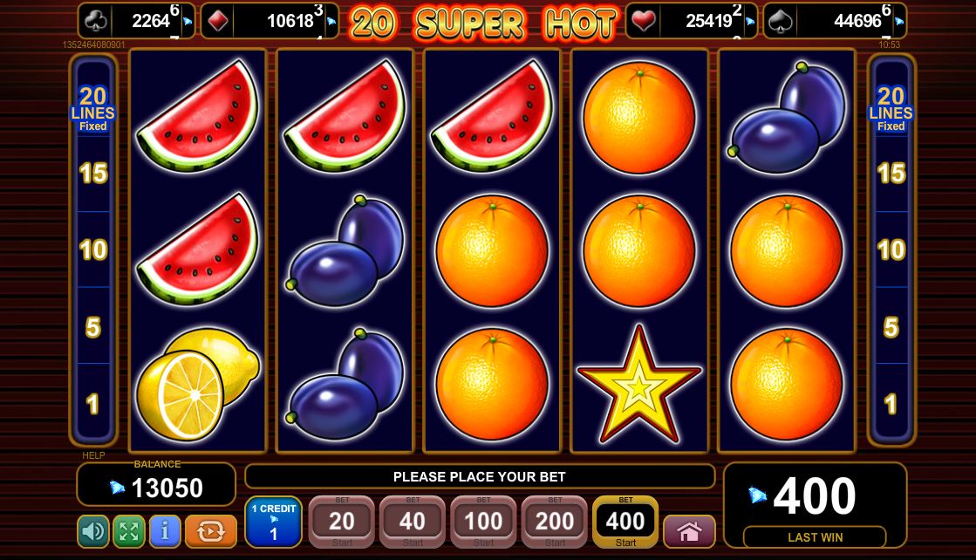Screen dimensions: 976x560
Task: Start a spin with bet 20
Action: (x=342, y=522)
